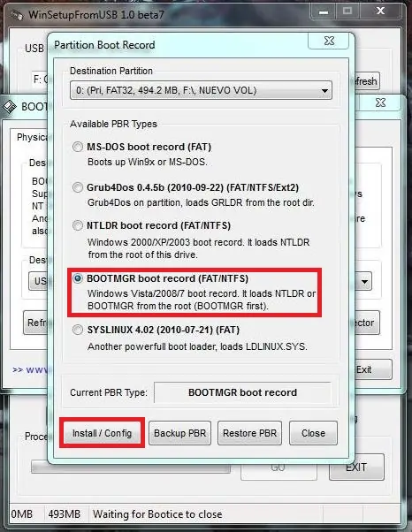Open destination disk dropdown arrow in BOOTICE window
This screenshot has height=532, width=412.
tap(364, 281)
